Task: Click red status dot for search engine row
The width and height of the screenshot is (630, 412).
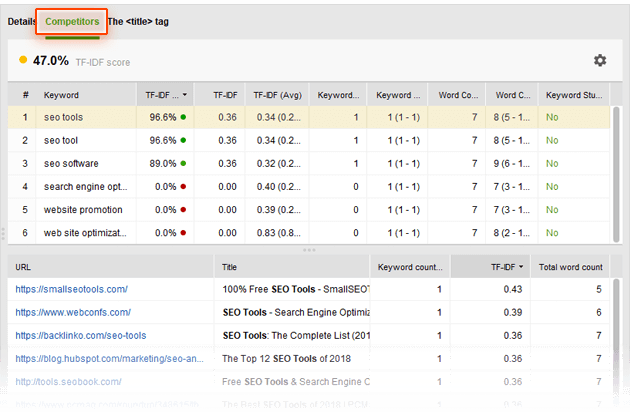Action: click(184, 187)
